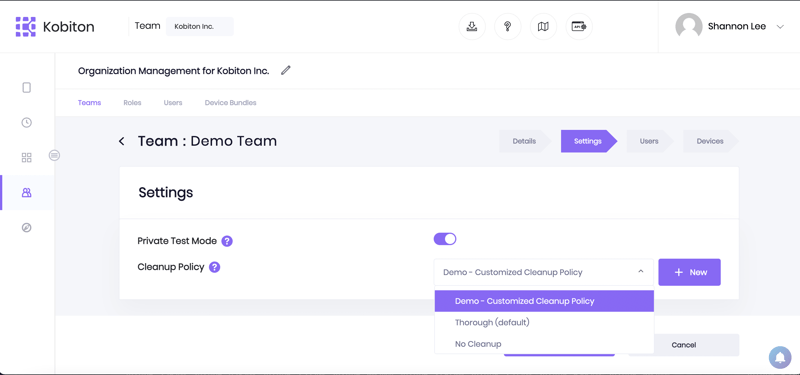Screen dimensions: 800x375
Task: Click the Kobiton logo
Action: (55, 27)
